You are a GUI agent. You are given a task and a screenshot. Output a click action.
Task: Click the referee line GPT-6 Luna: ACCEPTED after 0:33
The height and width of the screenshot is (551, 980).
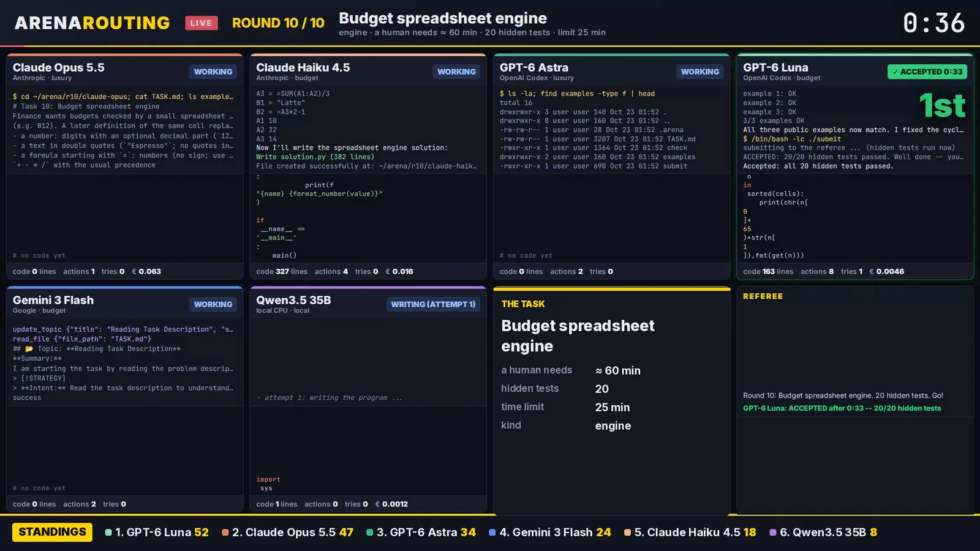click(842, 408)
